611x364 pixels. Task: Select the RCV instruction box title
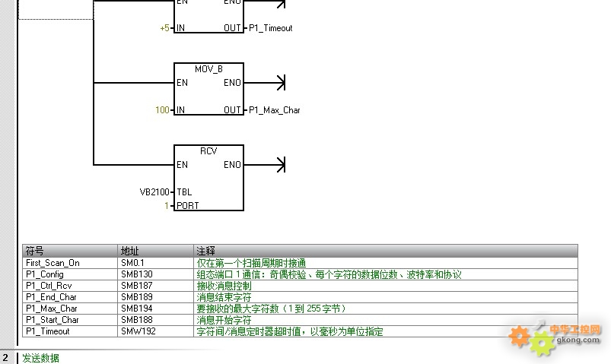208,151
